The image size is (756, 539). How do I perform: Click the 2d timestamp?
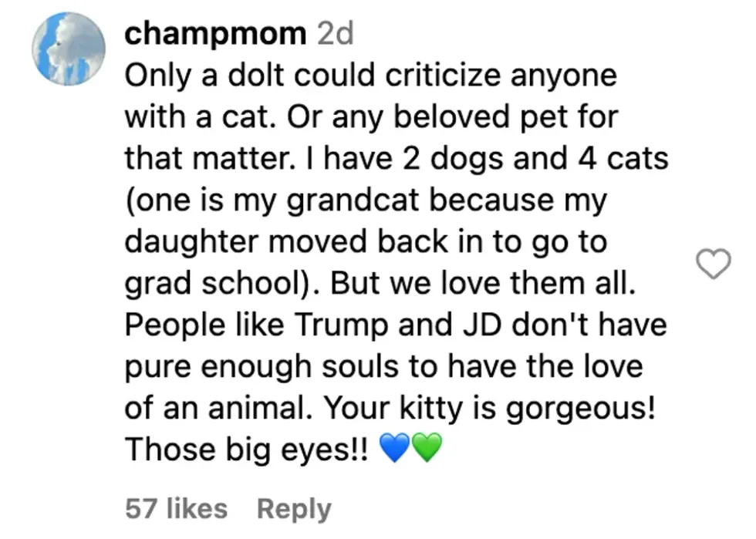pyautogui.click(x=335, y=32)
